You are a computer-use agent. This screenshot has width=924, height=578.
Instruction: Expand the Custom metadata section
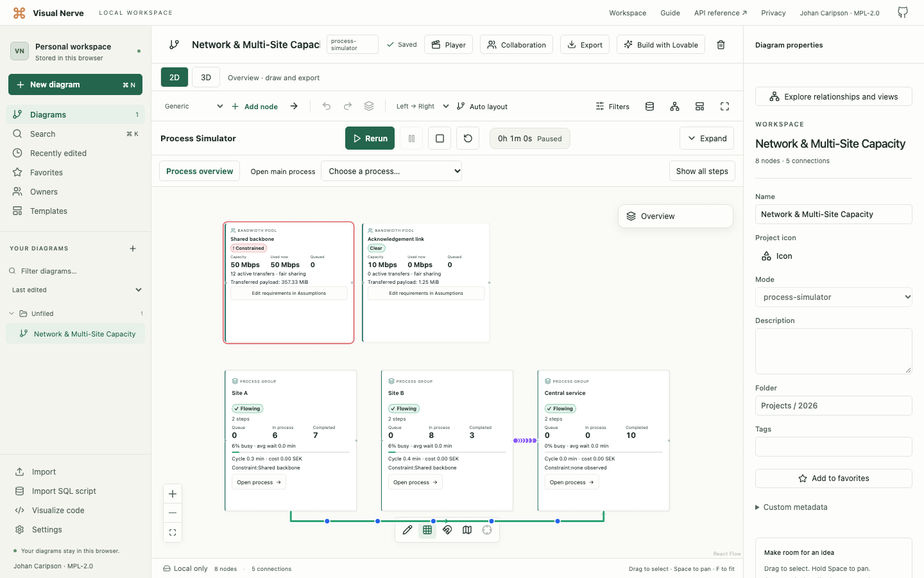(x=791, y=507)
